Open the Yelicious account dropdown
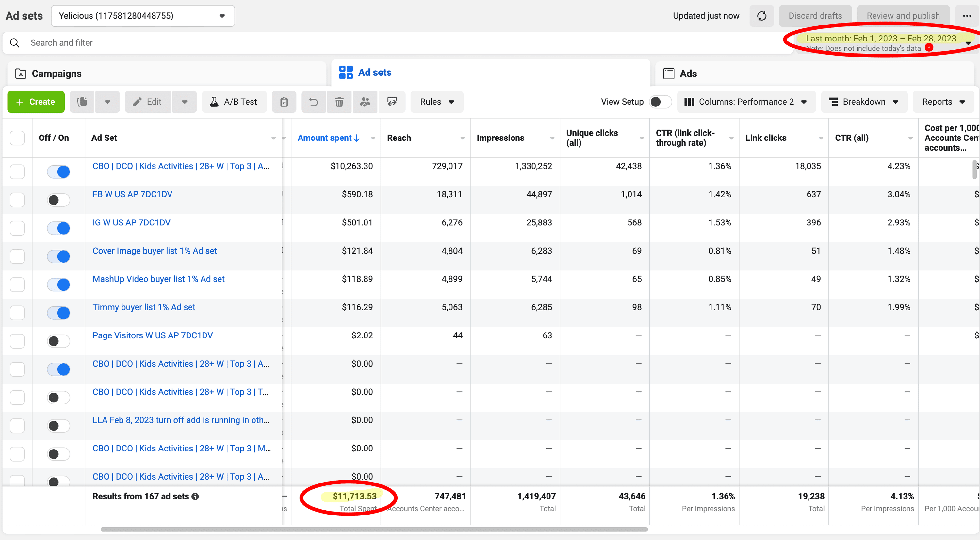 (143, 16)
